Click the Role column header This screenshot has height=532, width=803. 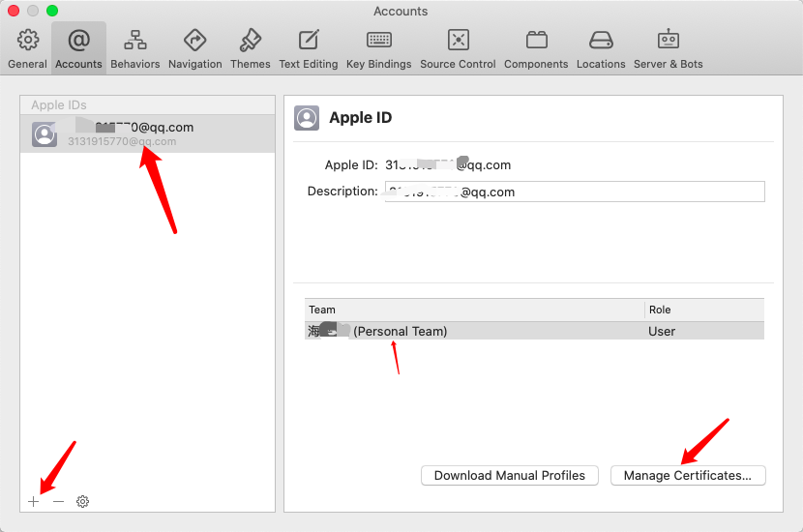coord(704,310)
